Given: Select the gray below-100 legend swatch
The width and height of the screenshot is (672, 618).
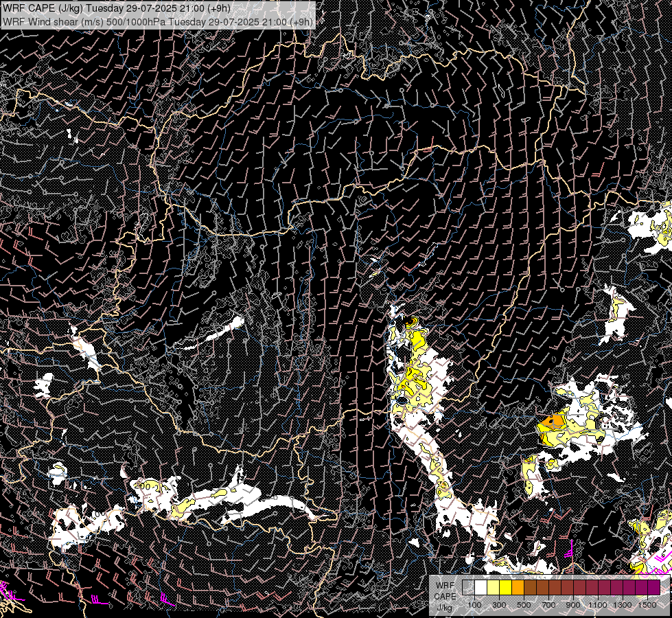Looking at the screenshot, I should tap(468, 587).
